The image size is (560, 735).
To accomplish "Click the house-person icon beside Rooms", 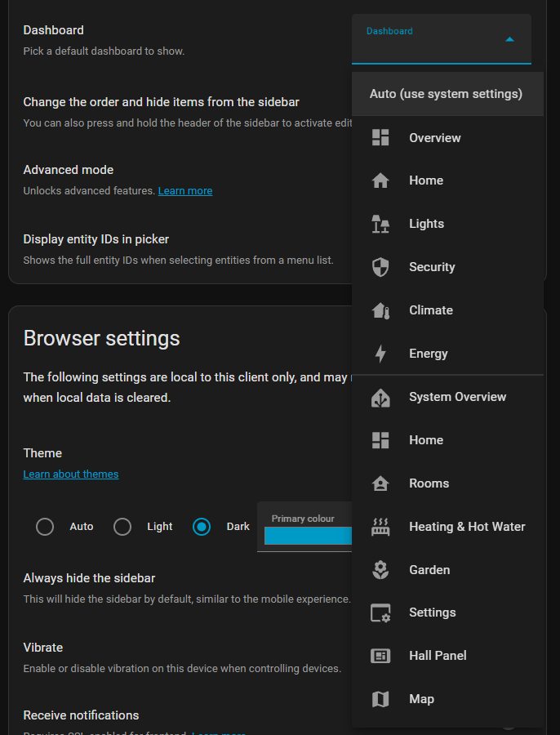I will 380,483.
